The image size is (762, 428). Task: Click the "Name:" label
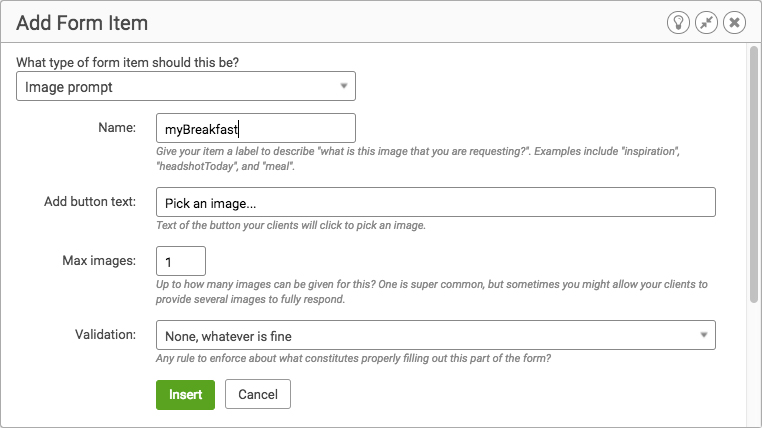(x=117, y=127)
